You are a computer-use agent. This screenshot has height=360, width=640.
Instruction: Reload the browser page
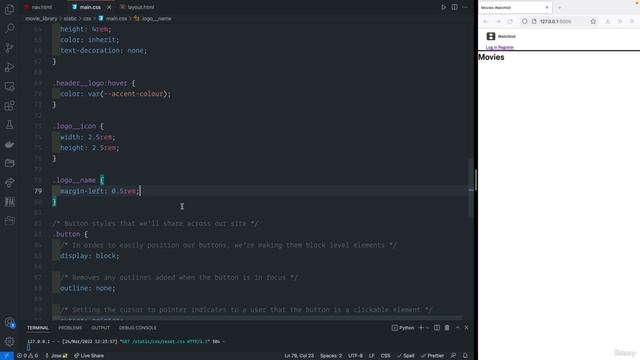[510, 21]
